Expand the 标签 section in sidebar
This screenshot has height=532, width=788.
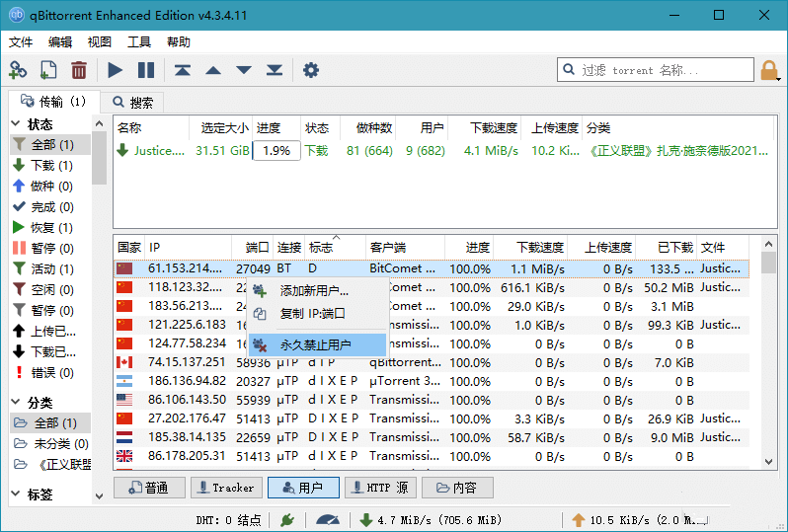coord(16,494)
